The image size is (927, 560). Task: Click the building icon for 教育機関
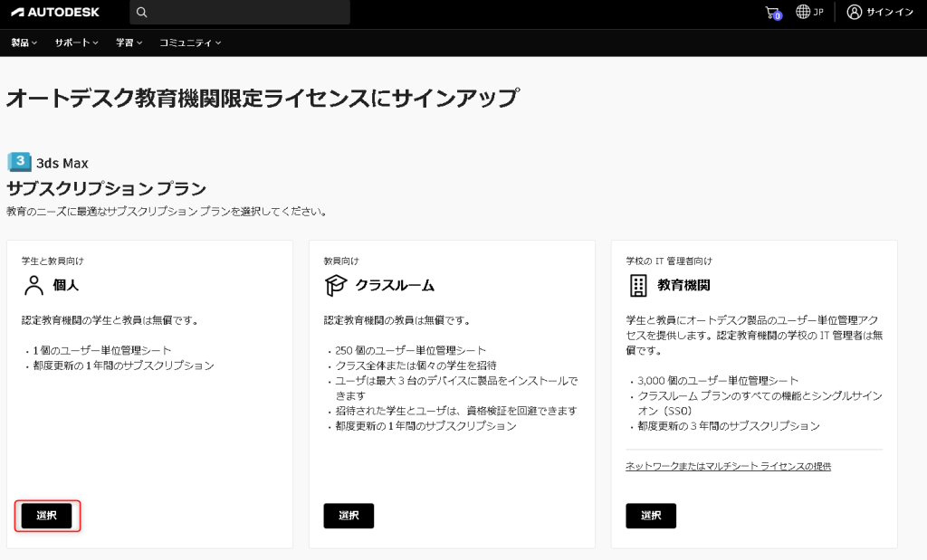point(638,286)
